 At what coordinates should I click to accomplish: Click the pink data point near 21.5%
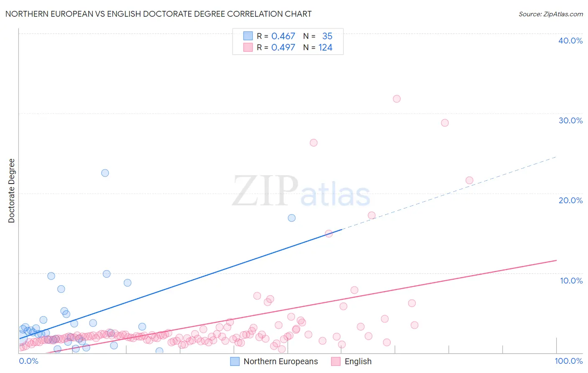point(469,180)
